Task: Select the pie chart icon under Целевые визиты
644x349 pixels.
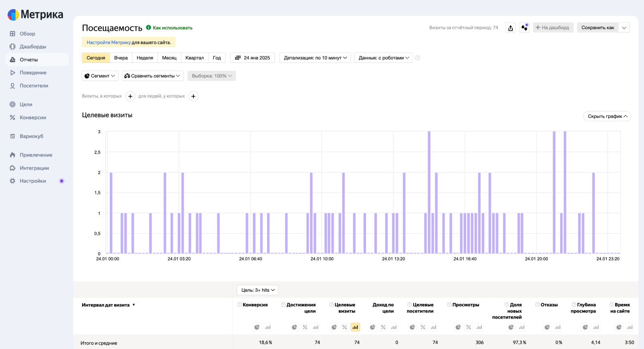Action: [x=334, y=327]
